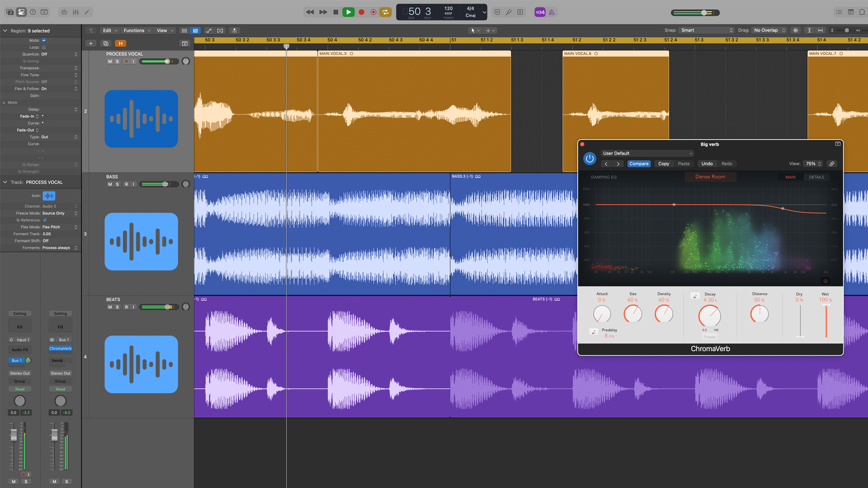
Task: Open Quick Help question mark button
Action: click(x=33, y=12)
